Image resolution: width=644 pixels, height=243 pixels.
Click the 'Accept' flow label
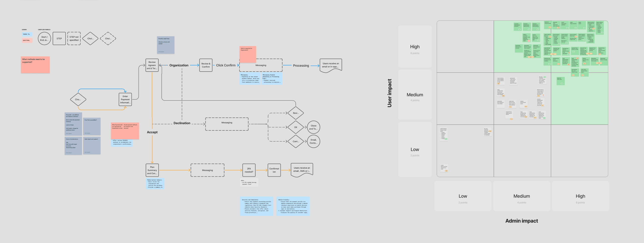152,132
